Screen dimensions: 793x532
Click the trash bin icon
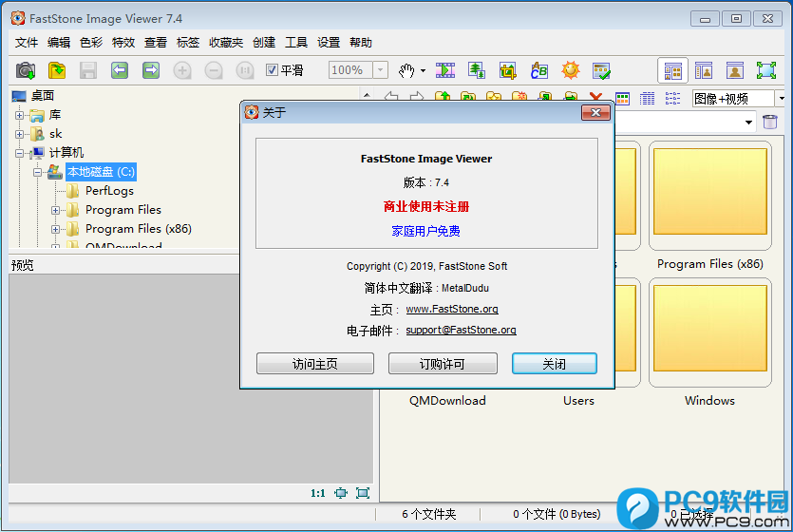pyautogui.click(x=769, y=122)
